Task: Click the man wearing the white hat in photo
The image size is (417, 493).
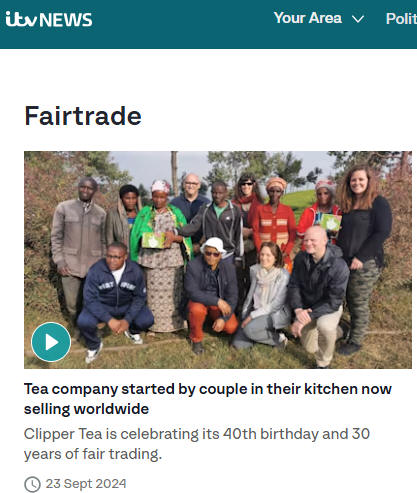Action: pyautogui.click(x=211, y=293)
